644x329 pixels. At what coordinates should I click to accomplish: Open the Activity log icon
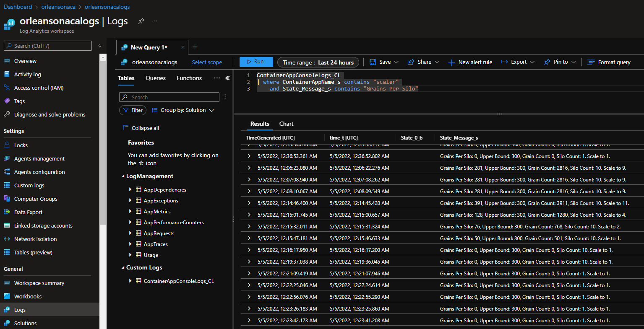point(7,74)
